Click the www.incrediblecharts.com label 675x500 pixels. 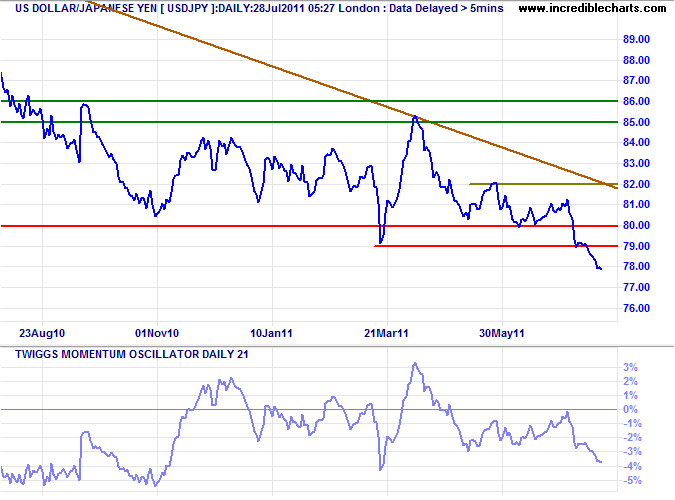[x=592, y=8]
